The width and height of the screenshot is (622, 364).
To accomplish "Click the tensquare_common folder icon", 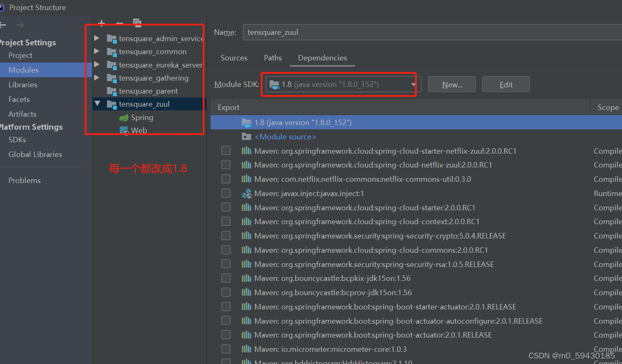I will point(111,52).
